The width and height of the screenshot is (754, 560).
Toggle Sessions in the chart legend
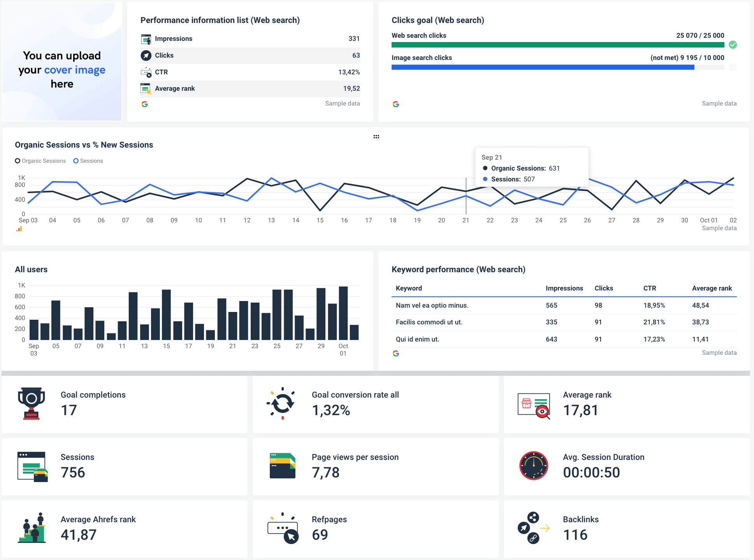[88, 160]
